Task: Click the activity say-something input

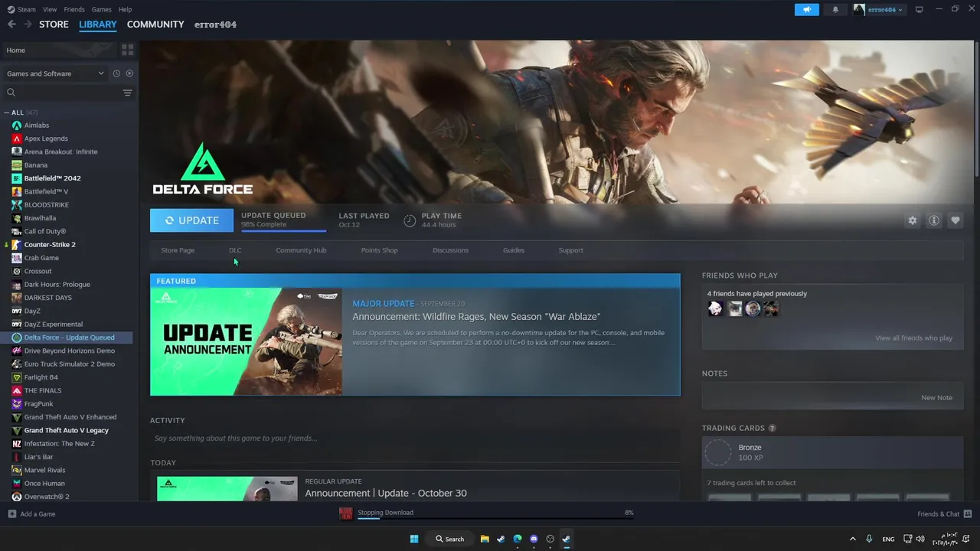Action: click(x=414, y=439)
